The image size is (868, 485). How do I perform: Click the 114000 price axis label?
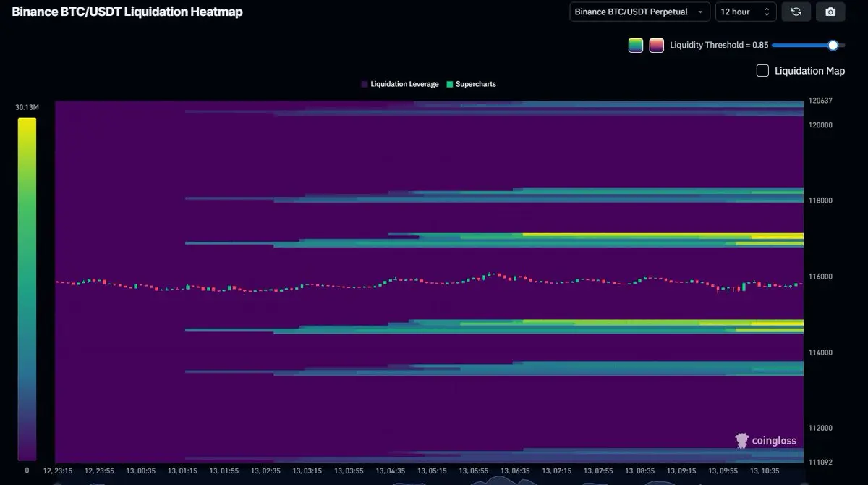pyautogui.click(x=820, y=353)
